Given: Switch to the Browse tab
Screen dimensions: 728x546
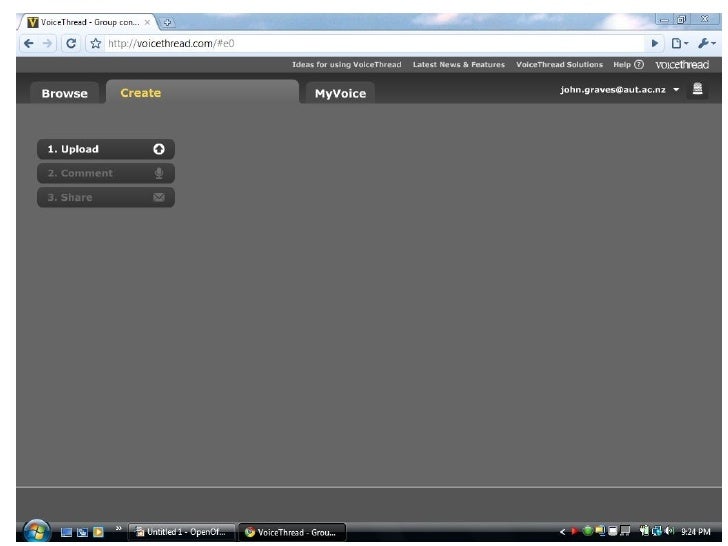Looking at the screenshot, I should [x=65, y=93].
